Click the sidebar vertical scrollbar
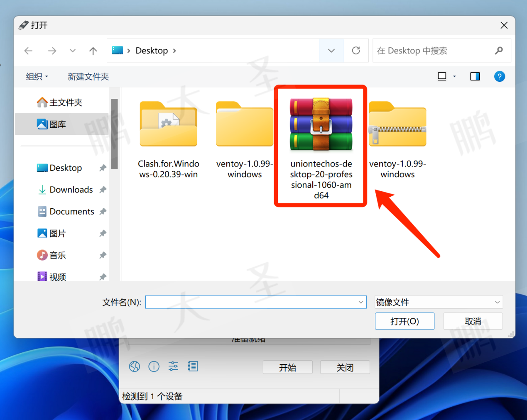 coord(115,134)
